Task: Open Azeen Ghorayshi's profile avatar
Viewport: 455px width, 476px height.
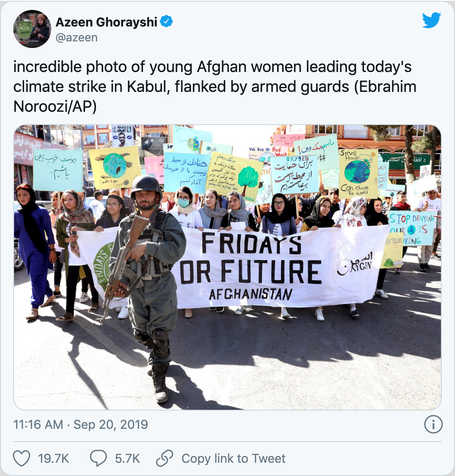Action: pos(32,29)
